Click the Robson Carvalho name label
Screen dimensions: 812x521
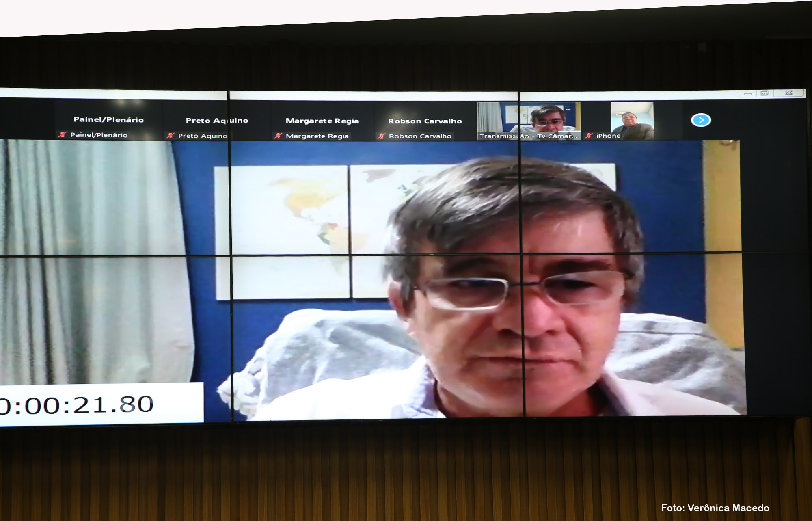[x=420, y=136]
